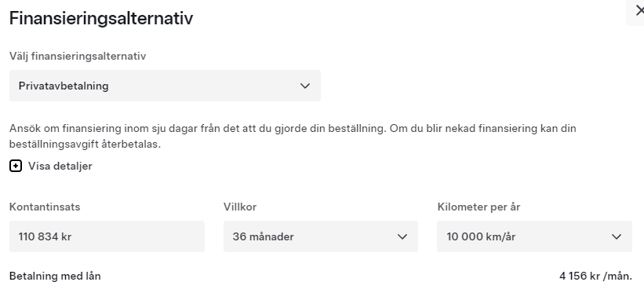
Task: Click the Kilometer per år label
Action: [479, 207]
